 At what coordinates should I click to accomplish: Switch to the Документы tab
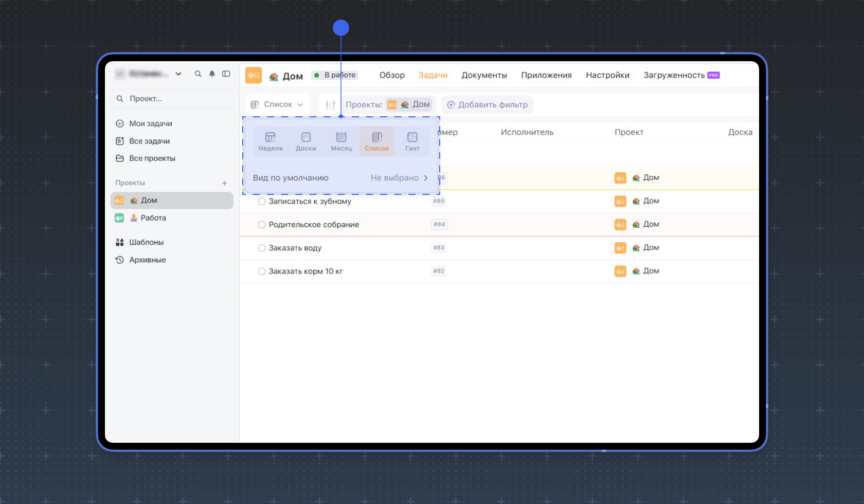tap(484, 75)
